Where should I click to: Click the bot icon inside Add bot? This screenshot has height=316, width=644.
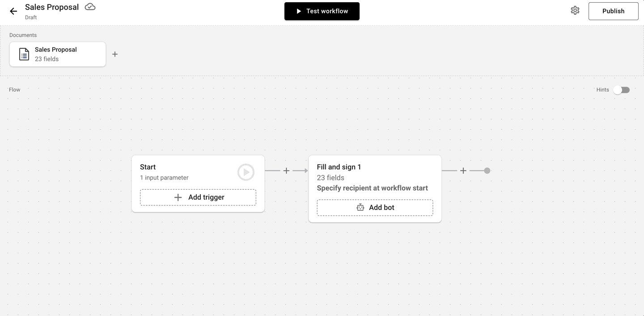coord(360,207)
